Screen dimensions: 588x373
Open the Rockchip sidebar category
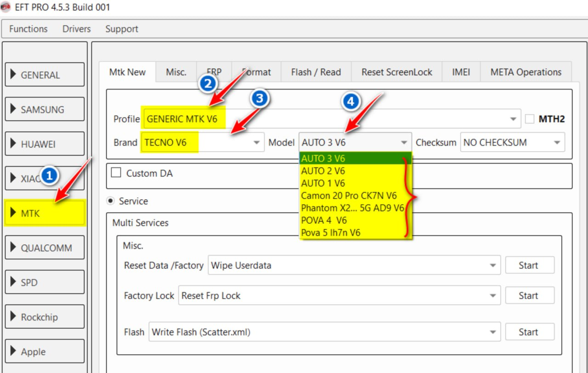(45, 316)
